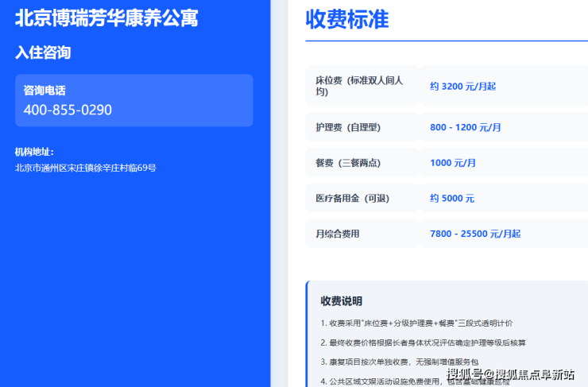The width and height of the screenshot is (588, 387).
Task: Click the 收费说明 heading
Action: coord(341,301)
